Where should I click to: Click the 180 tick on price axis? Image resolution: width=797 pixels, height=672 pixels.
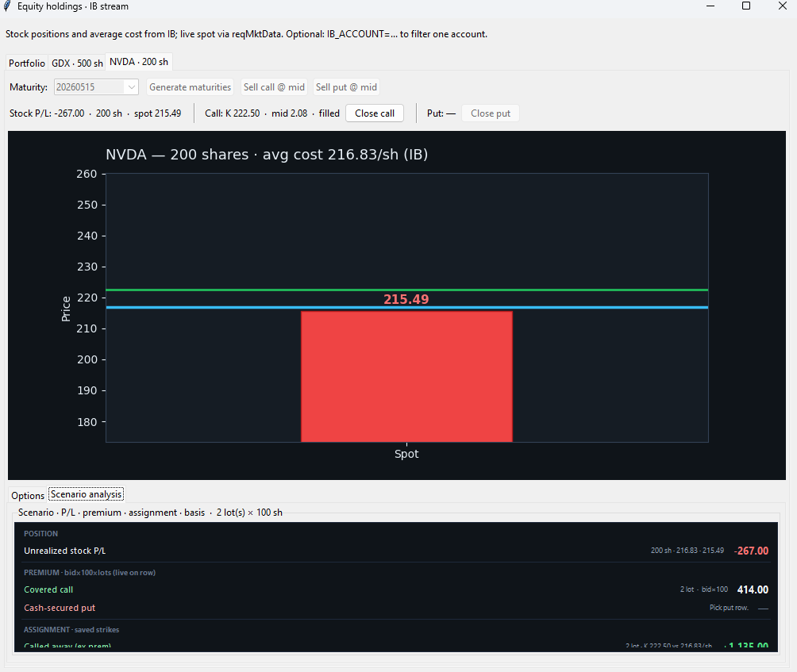tap(87, 422)
